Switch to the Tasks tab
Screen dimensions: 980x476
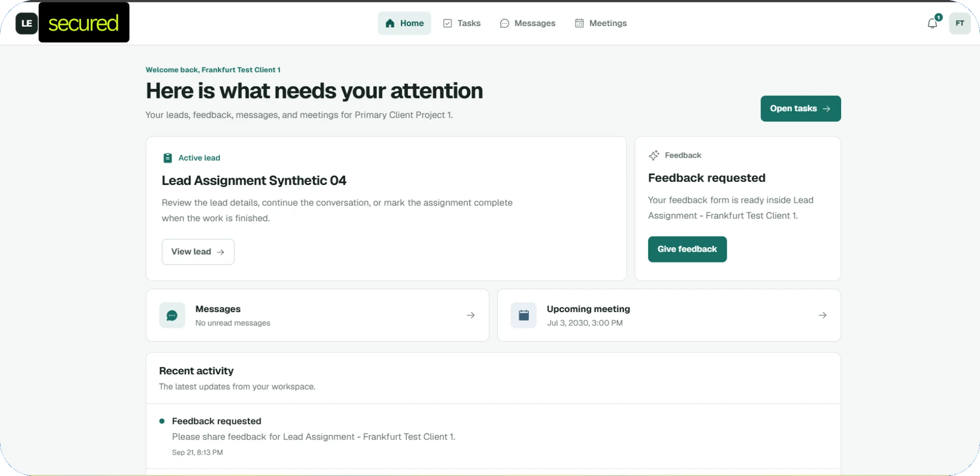(x=462, y=23)
